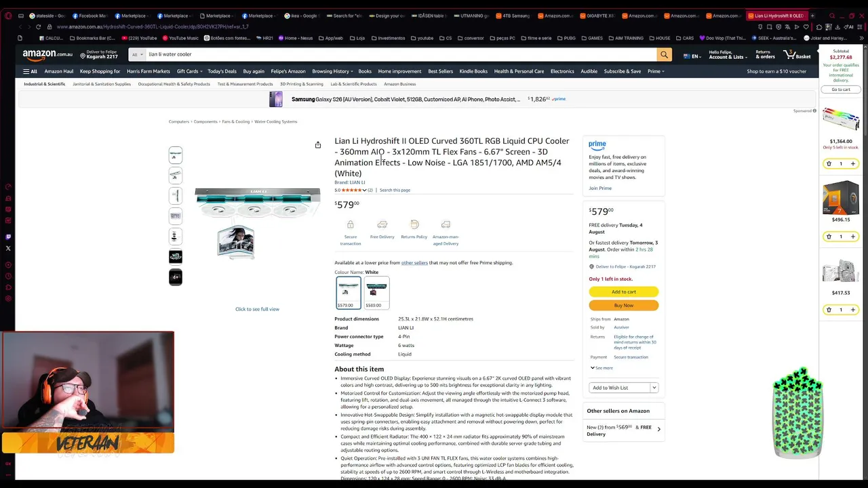Switch to the 4TB Samsung browser tab
Image resolution: width=868 pixels, height=488 pixels.
[513, 16]
